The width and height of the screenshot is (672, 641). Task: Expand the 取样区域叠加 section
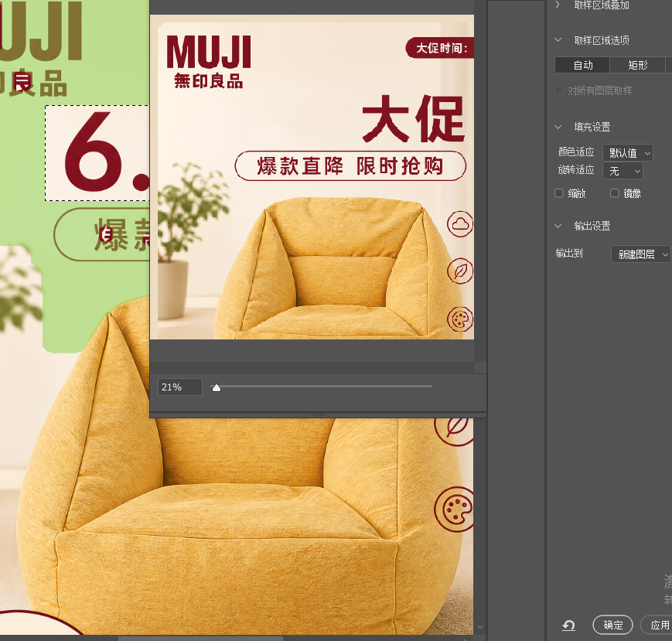[558, 5]
